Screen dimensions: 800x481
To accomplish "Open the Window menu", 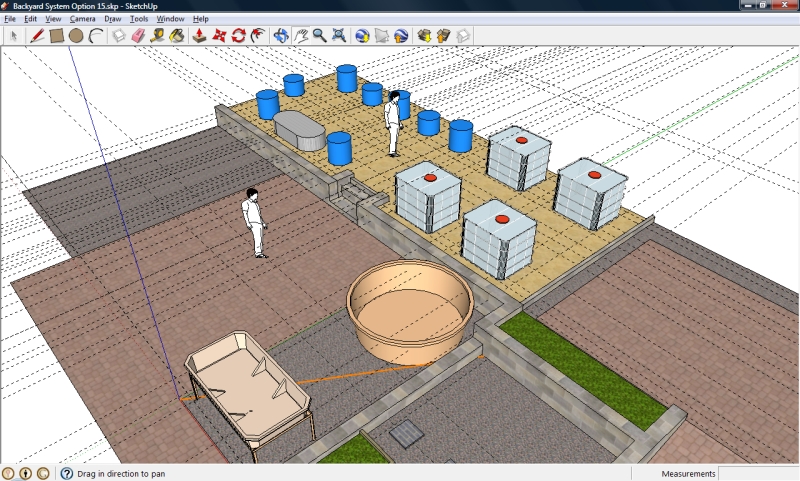I will tap(171, 19).
